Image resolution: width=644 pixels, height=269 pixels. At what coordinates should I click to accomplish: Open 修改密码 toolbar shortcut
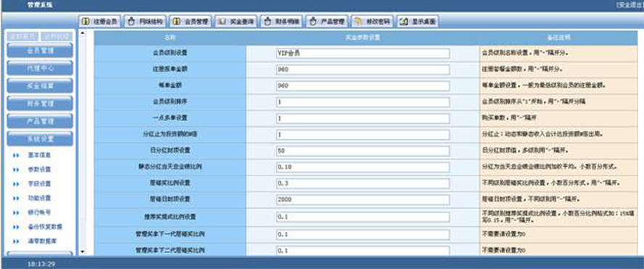373,22
